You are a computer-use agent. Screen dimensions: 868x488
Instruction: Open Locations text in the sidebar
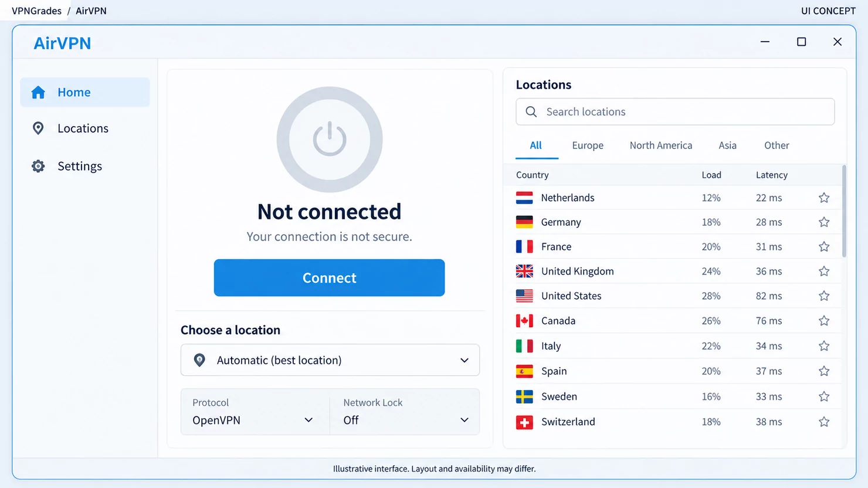click(x=83, y=128)
